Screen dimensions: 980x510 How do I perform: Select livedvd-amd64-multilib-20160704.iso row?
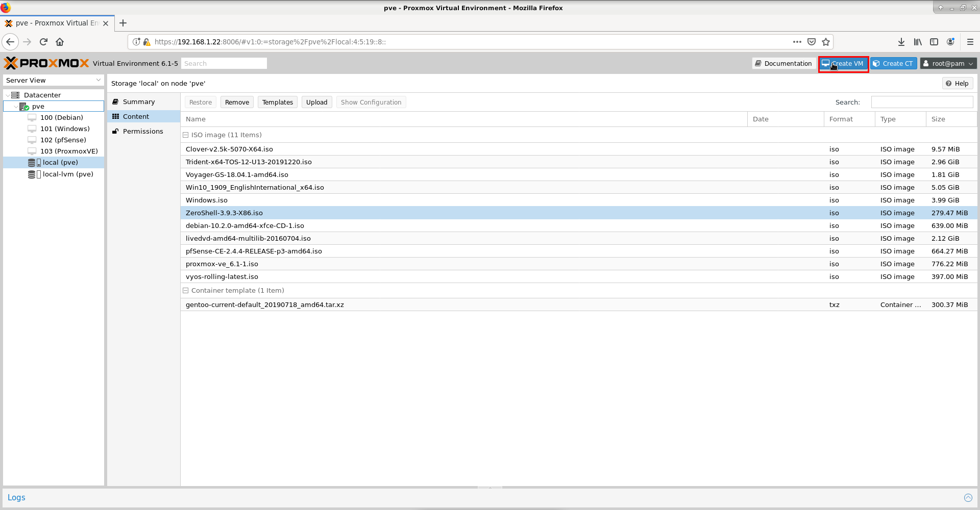coord(579,239)
